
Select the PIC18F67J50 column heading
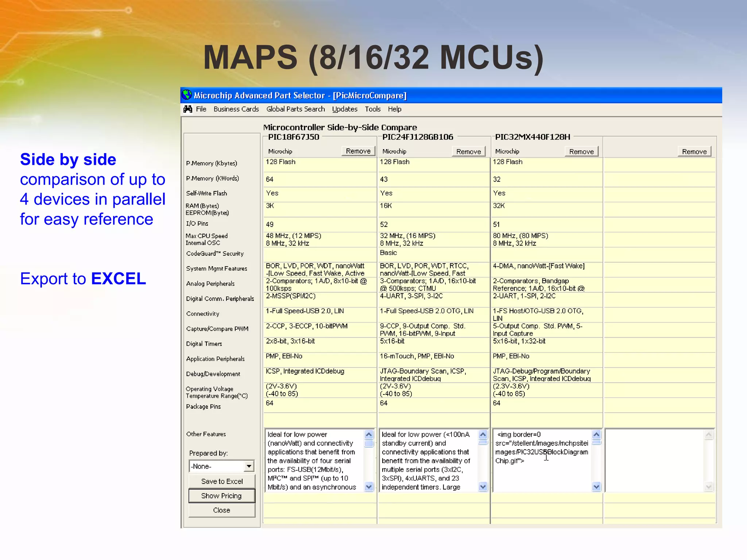[x=294, y=137]
